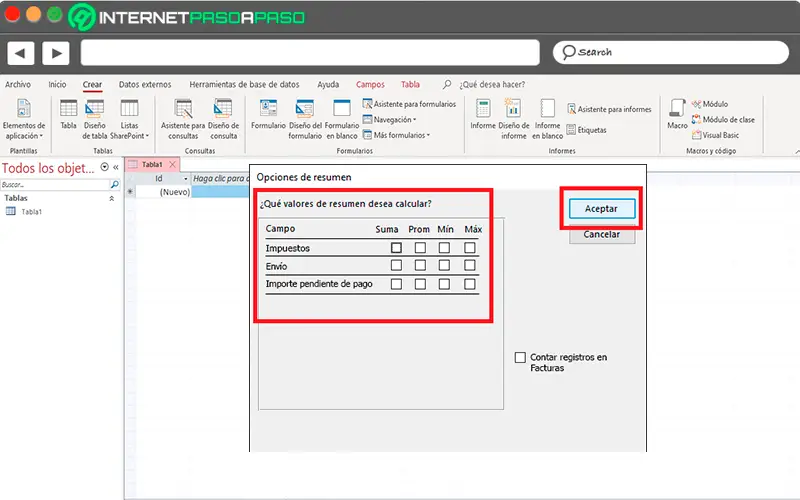Switch to the Datos externos tab

[x=145, y=85]
